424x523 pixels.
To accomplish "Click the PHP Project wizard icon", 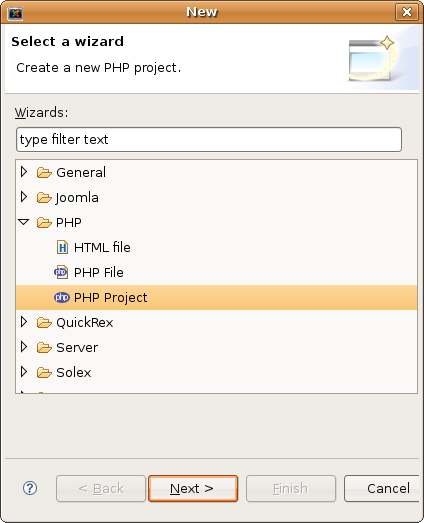I will pos(62,297).
